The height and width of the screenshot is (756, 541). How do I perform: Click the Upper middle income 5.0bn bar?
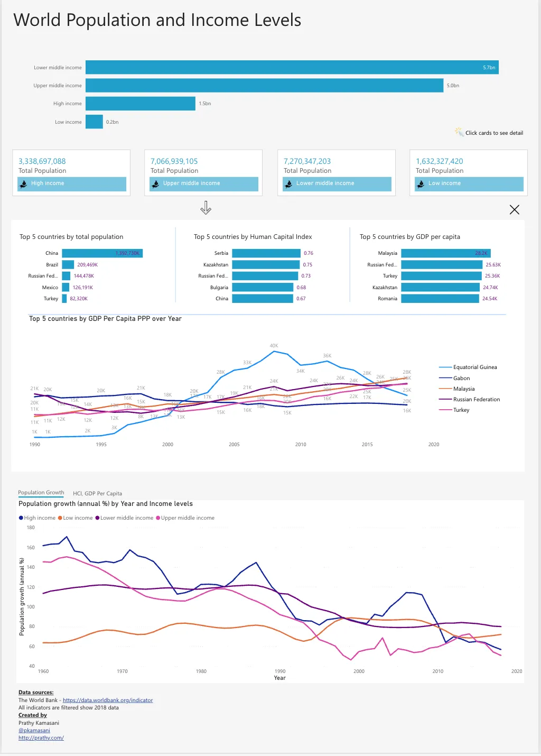[264, 86]
